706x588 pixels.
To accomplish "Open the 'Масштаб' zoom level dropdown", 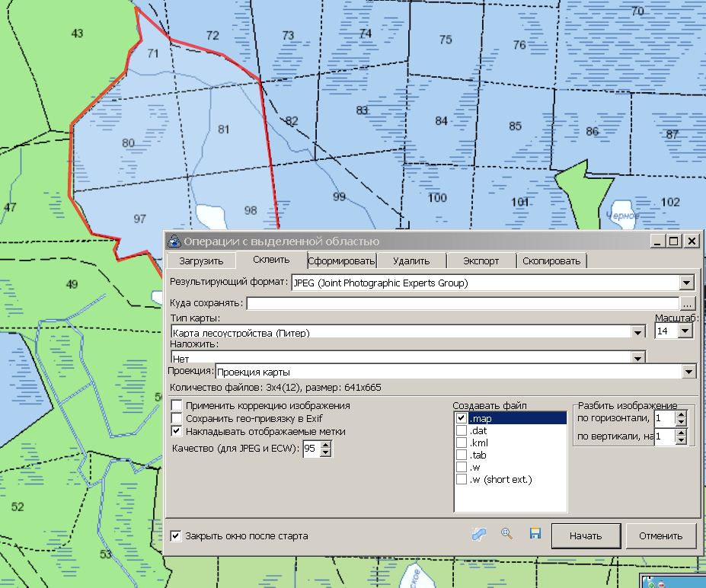I will click(x=684, y=331).
